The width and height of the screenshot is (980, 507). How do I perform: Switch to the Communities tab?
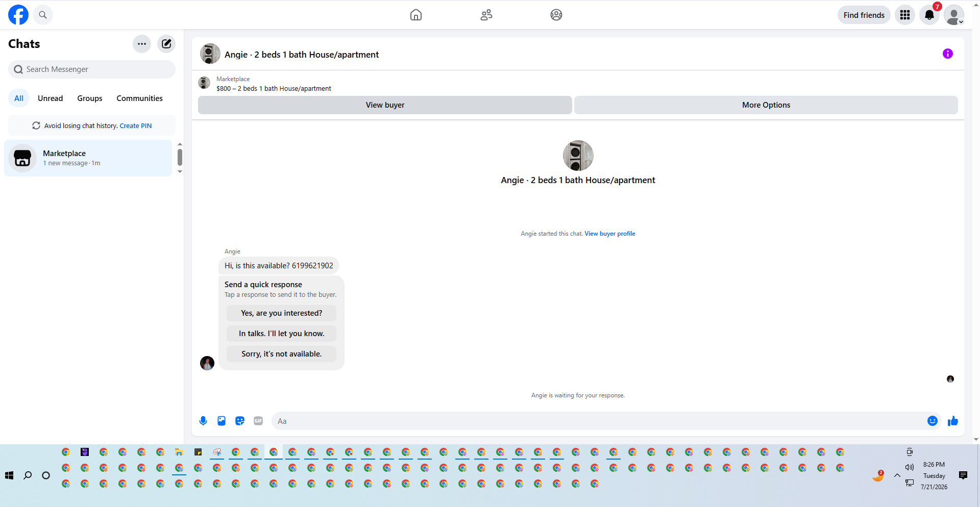(x=140, y=98)
